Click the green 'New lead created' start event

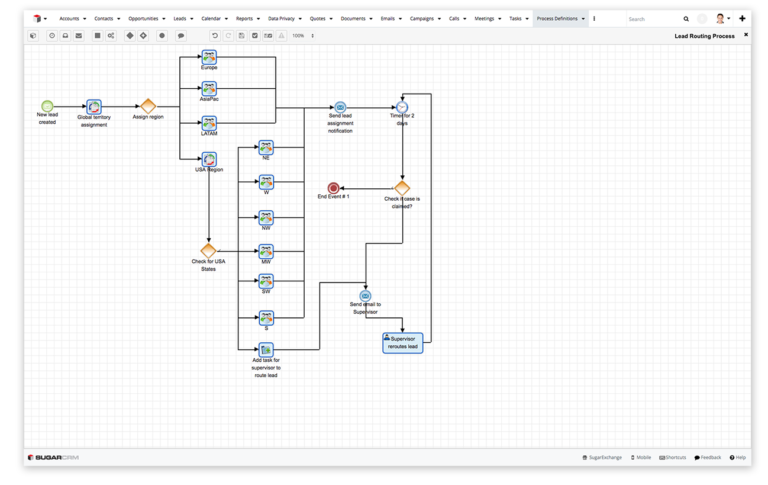(x=47, y=106)
